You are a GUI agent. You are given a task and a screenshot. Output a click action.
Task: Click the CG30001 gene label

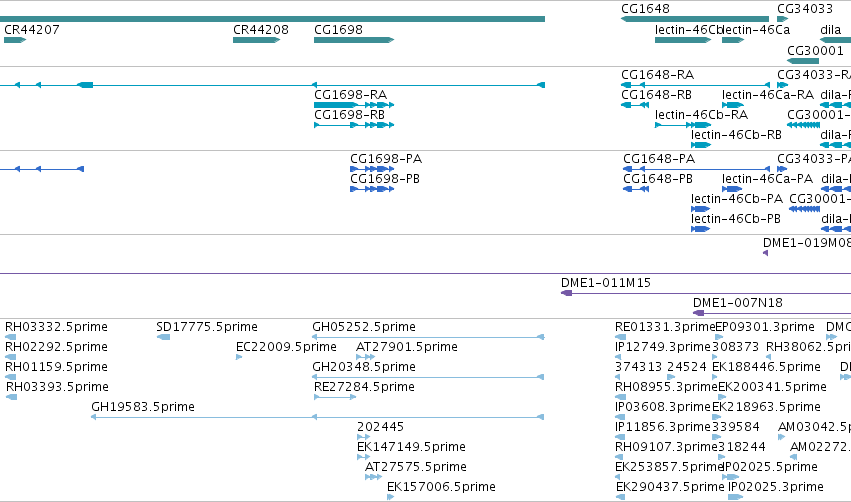pos(815,51)
